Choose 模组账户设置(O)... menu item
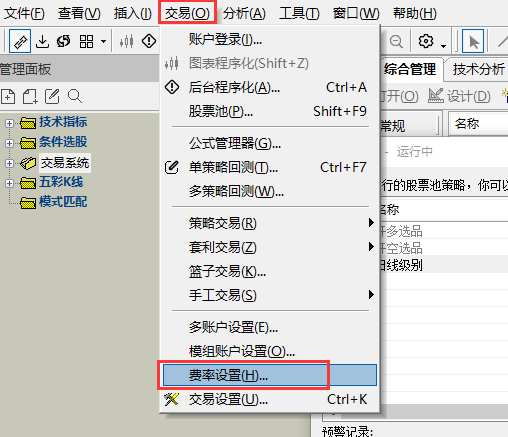This screenshot has width=508, height=437. coord(269,351)
